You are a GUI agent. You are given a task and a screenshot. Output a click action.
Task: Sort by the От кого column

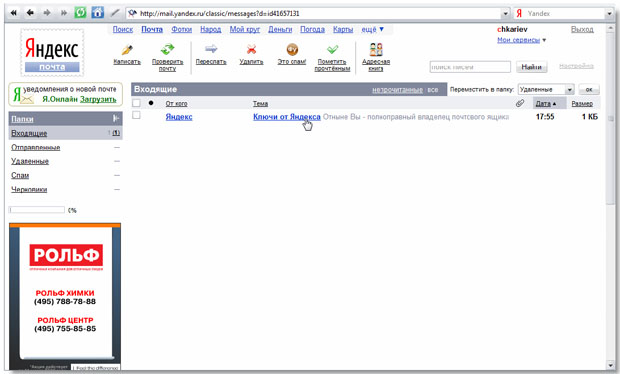pos(176,104)
